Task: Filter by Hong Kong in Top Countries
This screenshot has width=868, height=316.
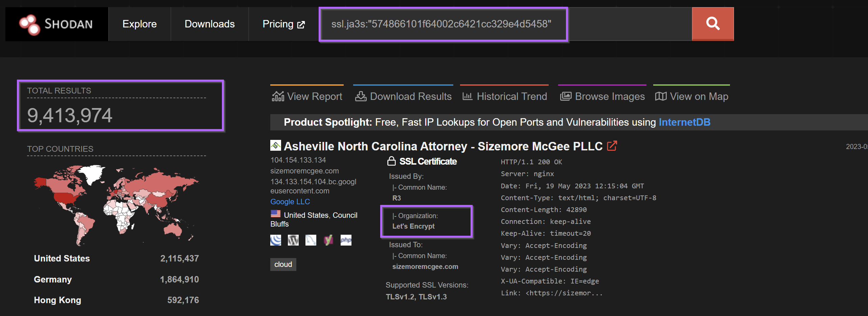Action: tap(58, 300)
